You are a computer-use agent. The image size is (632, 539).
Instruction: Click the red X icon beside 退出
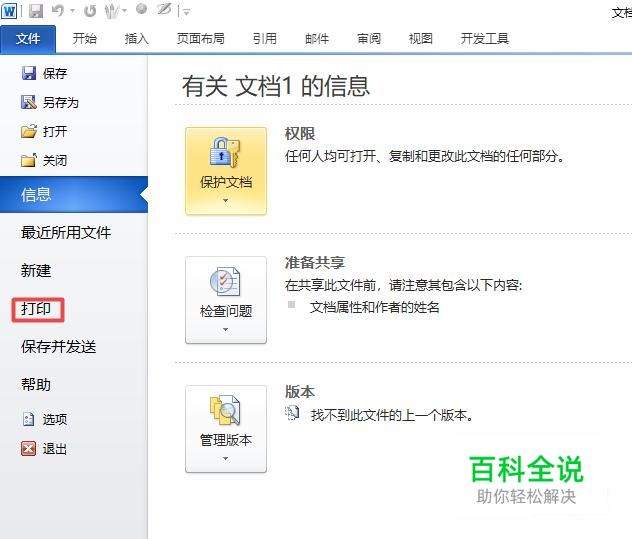[x=28, y=448]
